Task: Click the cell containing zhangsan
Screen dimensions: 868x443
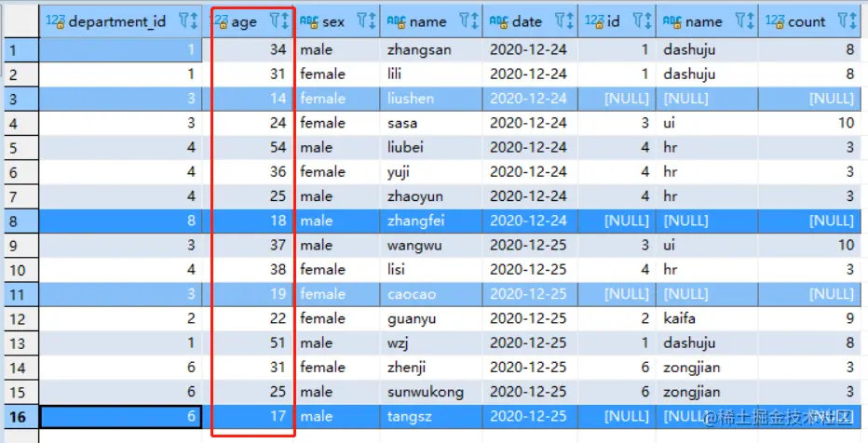Action: 431,49
